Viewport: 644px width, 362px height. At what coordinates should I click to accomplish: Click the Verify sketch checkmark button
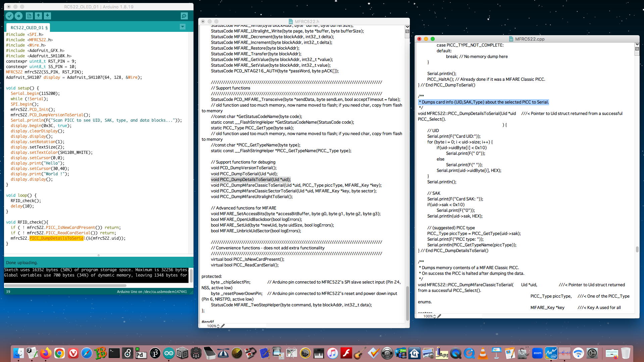[x=10, y=16]
